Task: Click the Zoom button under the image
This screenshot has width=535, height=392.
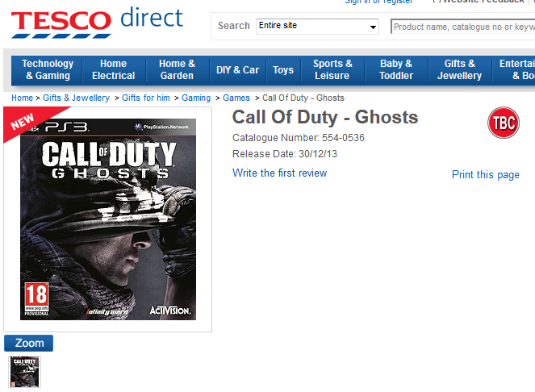Action: coord(29,344)
